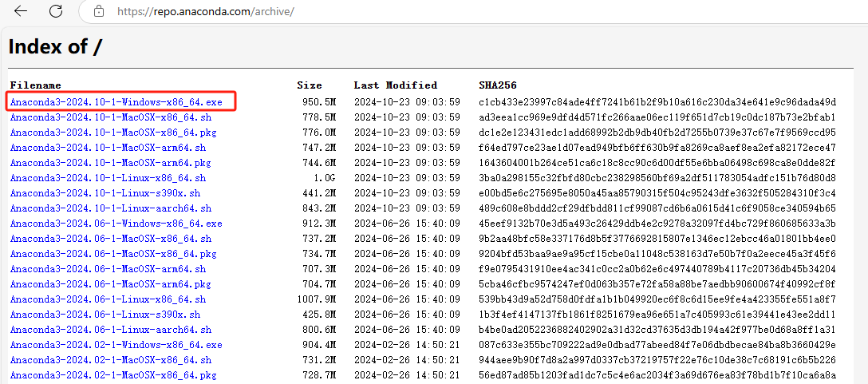The width and height of the screenshot is (868, 384).
Task: Click the SHA256 column header
Action: point(498,85)
